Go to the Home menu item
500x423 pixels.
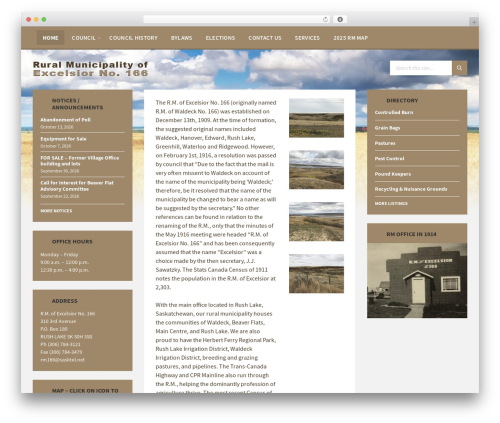tap(50, 38)
